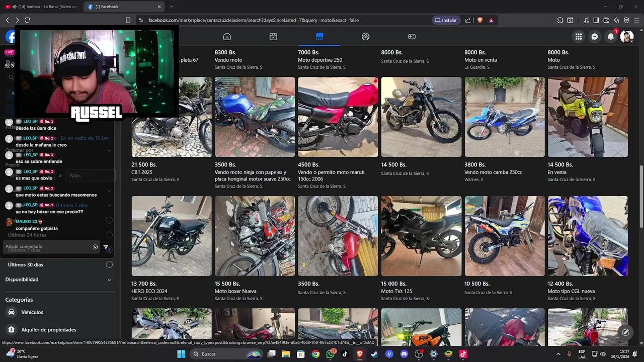Viewport: 644px width, 362px height.
Task: Select the Últimos 30 días radio button
Action: click(x=109, y=264)
